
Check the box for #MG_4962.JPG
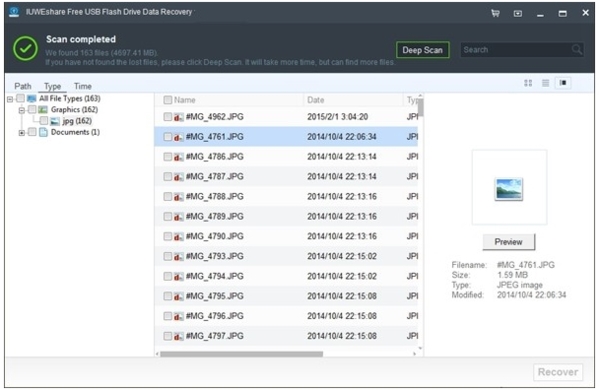[x=167, y=117]
